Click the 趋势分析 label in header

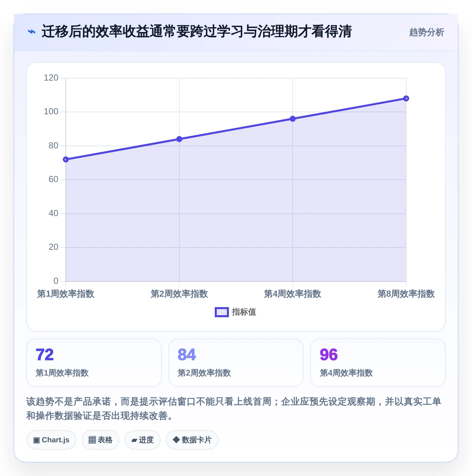coord(426,32)
